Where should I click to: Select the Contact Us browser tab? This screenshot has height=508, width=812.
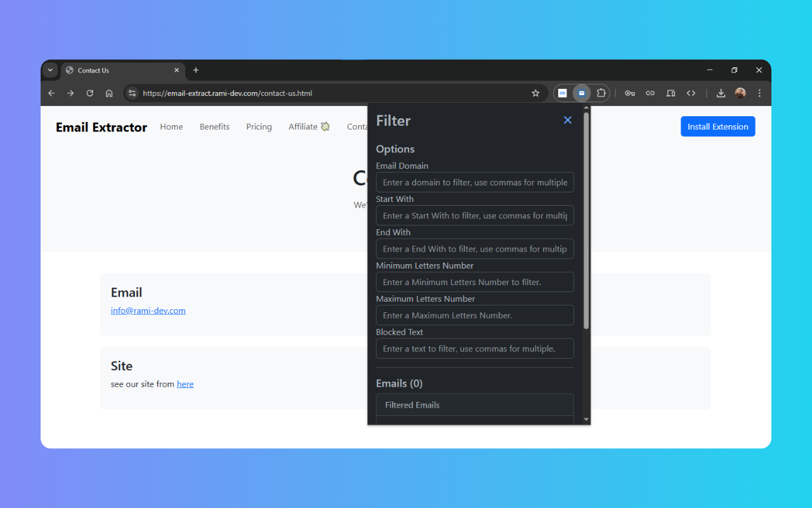pos(123,70)
